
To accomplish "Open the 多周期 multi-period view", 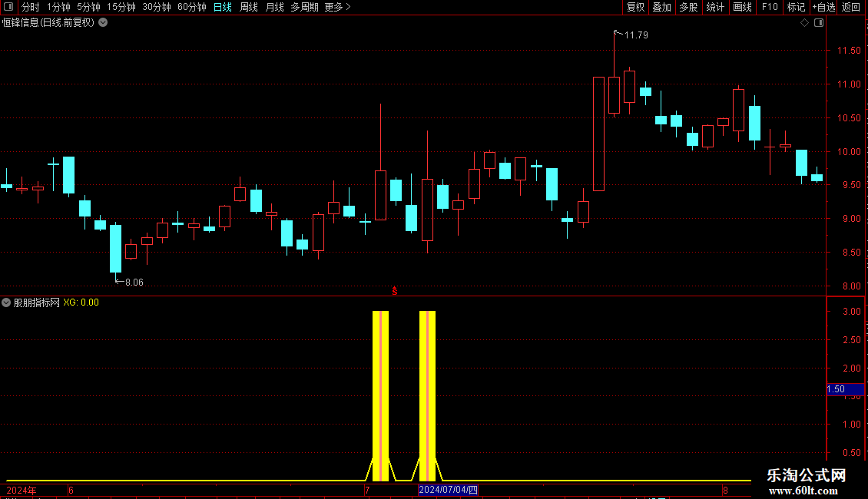I will click(x=304, y=7).
